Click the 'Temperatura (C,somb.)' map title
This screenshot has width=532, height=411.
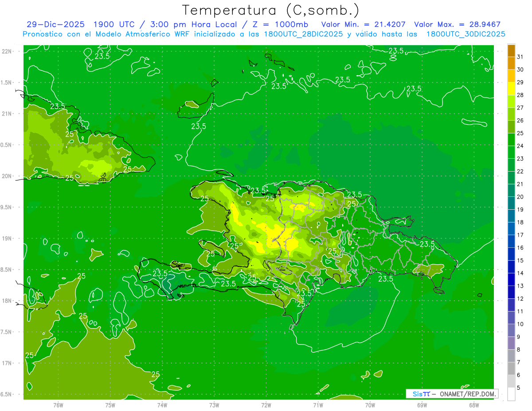(271, 10)
